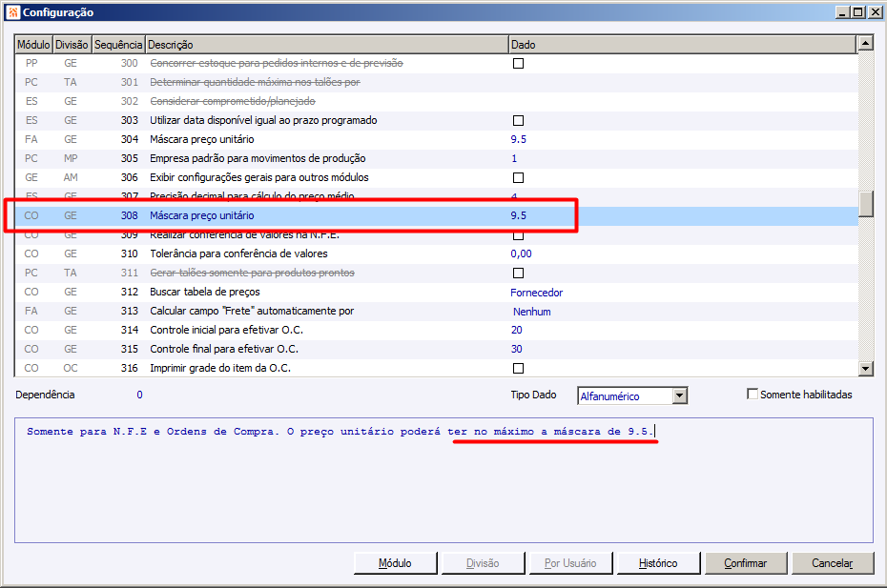The width and height of the screenshot is (887, 588).
Task: Toggle checkbox for sequence 300 row
Action: point(518,63)
